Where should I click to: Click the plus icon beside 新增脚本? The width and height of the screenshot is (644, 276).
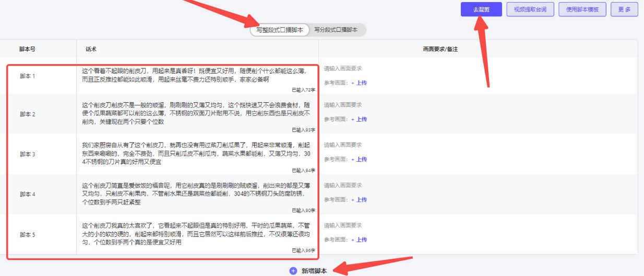click(x=293, y=271)
